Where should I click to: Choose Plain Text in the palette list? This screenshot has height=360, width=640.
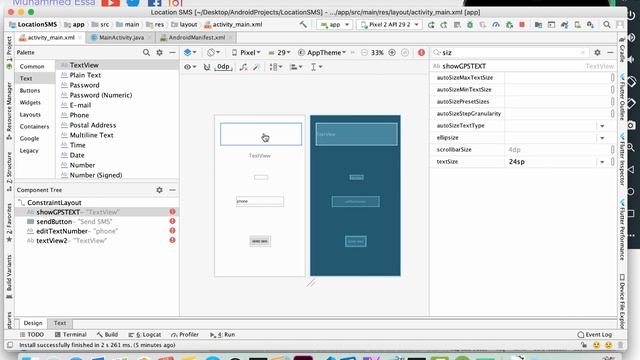pyautogui.click(x=85, y=75)
